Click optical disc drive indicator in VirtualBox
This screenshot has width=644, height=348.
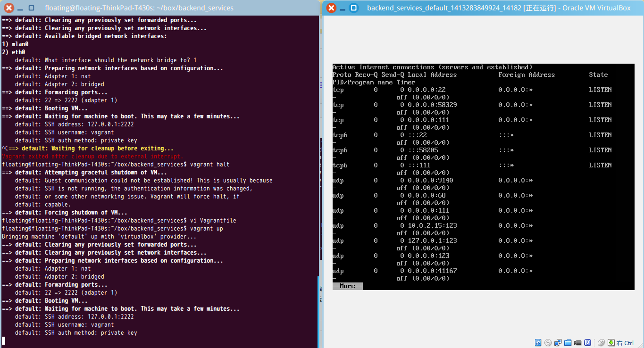tap(548, 342)
